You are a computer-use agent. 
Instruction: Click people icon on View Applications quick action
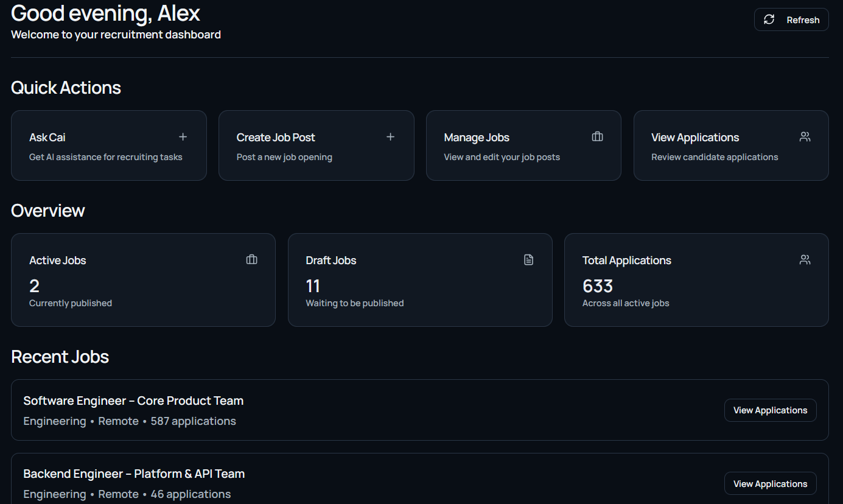click(805, 137)
